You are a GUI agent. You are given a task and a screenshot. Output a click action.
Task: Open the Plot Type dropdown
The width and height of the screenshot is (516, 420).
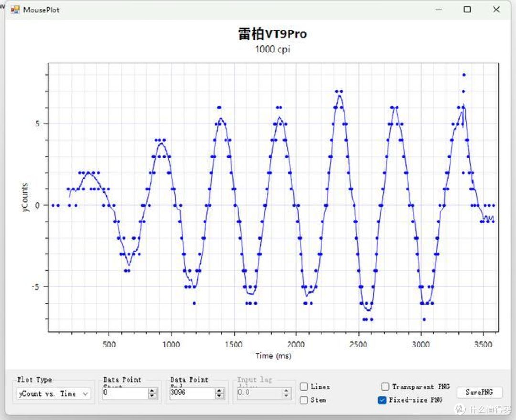(54, 394)
